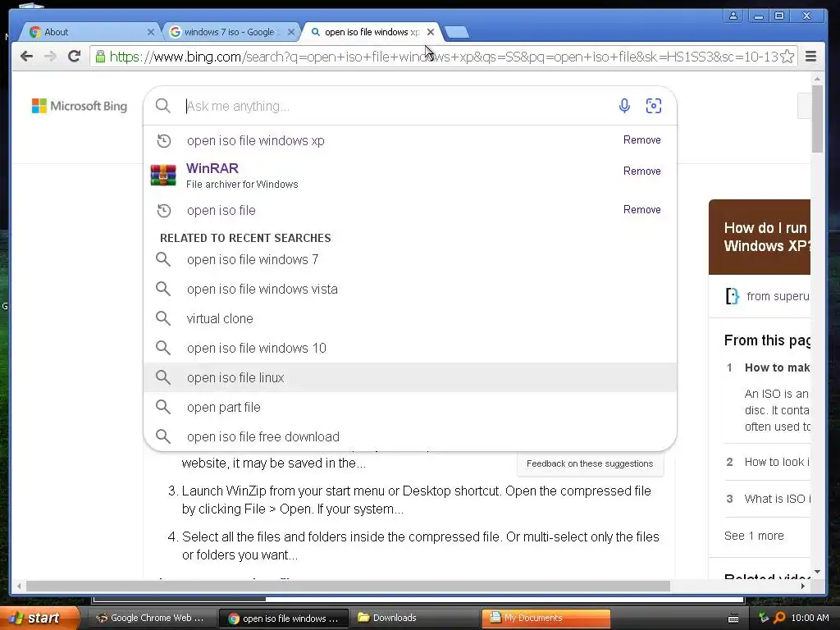Expand 'See 1 more' in sidebar
The image size is (840, 630).
754,536
